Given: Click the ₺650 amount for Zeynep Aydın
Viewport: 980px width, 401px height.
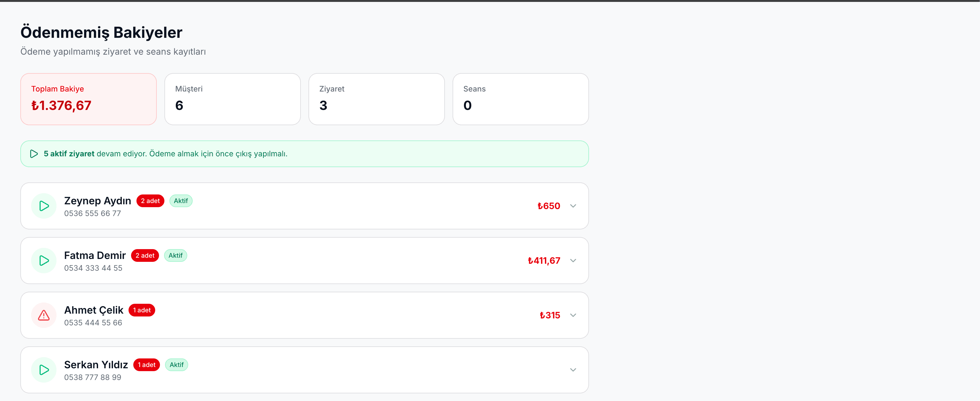Looking at the screenshot, I should coord(549,206).
